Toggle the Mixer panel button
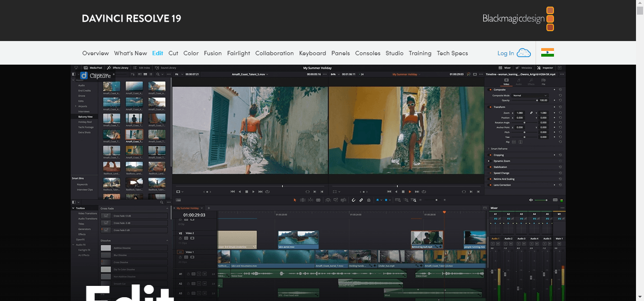Viewport: 644px width, 301px height. 504,68
